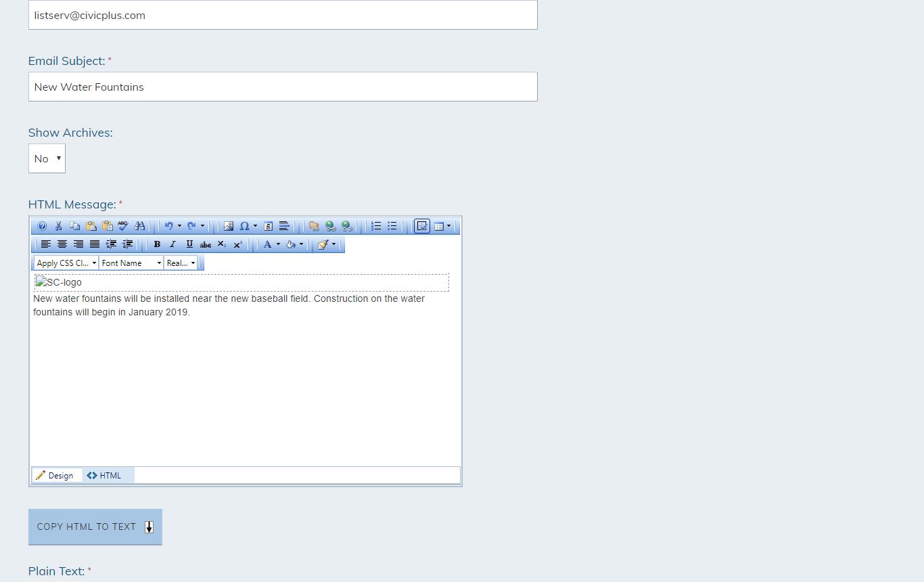The image size is (924, 582).
Task: Open the background color bucket dropdown arrow
Action: pos(301,244)
